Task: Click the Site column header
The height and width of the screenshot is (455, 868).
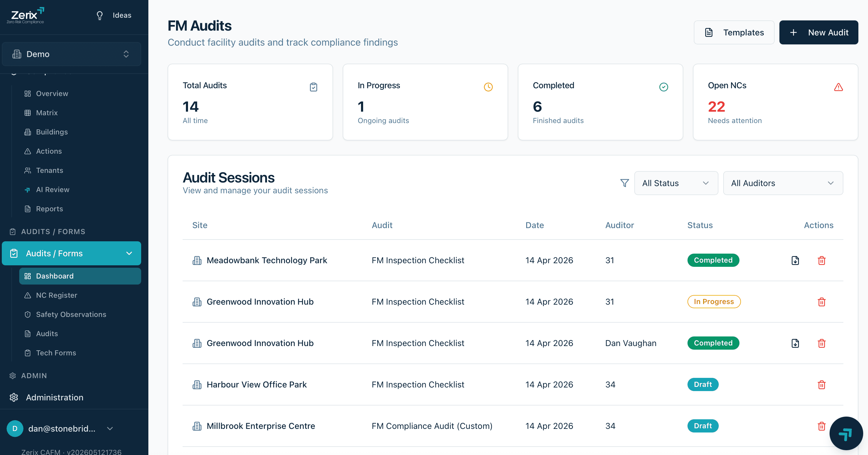Action: [x=200, y=225]
